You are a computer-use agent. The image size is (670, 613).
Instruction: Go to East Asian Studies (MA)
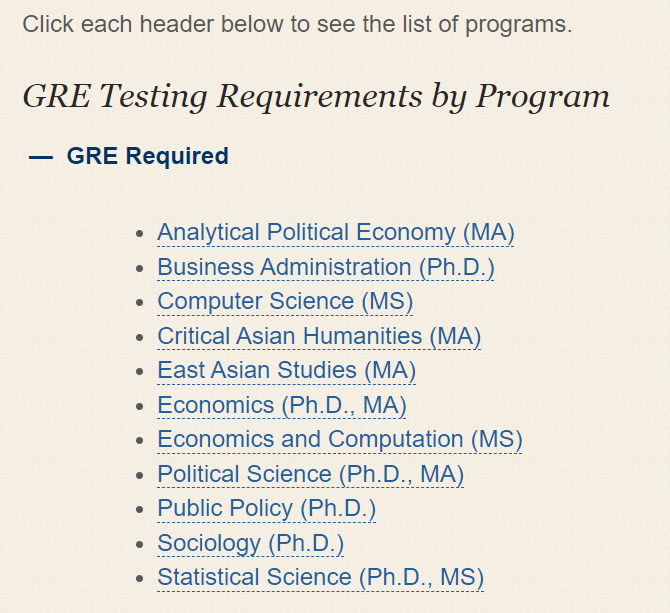pyautogui.click(x=286, y=370)
